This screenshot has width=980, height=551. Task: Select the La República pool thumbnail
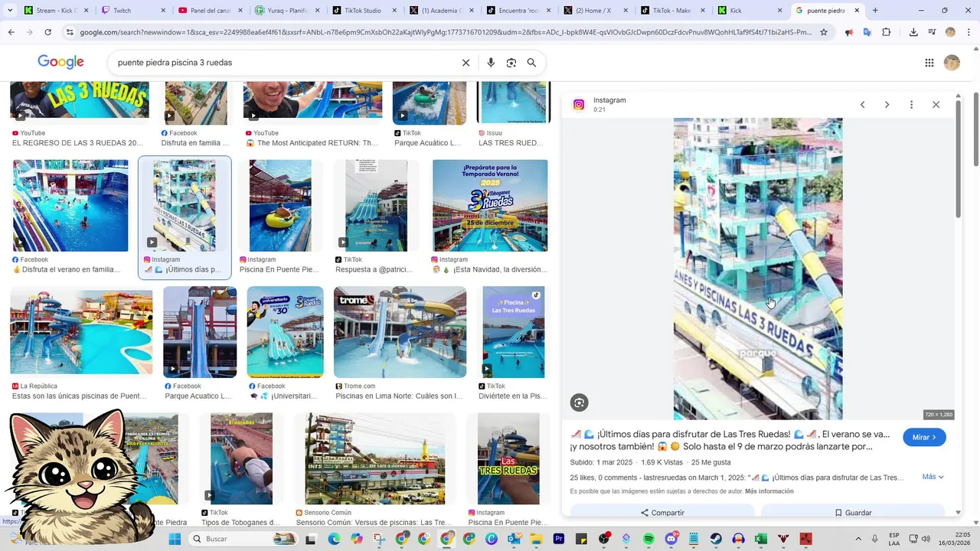[x=81, y=332]
